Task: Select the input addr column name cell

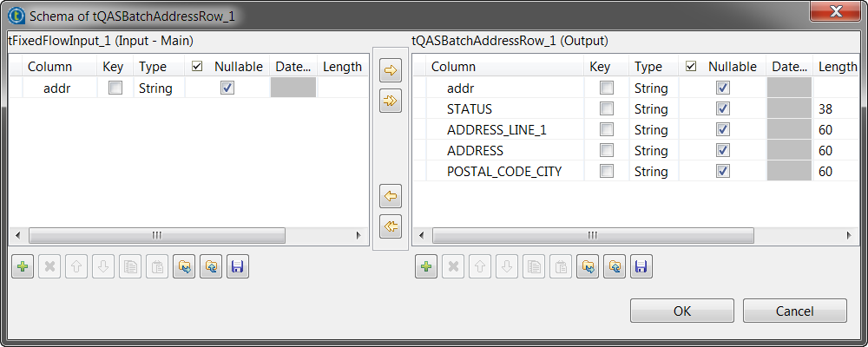Action: (59, 88)
